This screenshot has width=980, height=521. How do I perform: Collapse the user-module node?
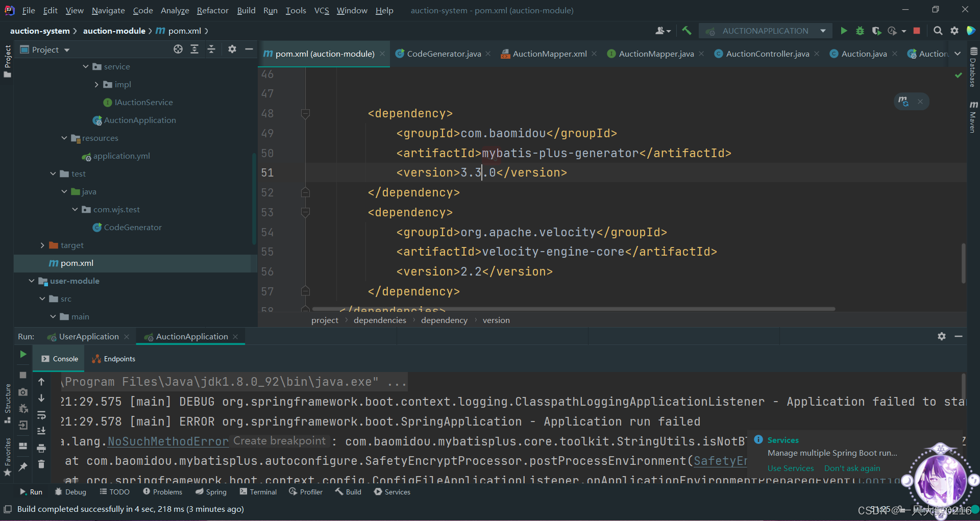pyautogui.click(x=32, y=281)
